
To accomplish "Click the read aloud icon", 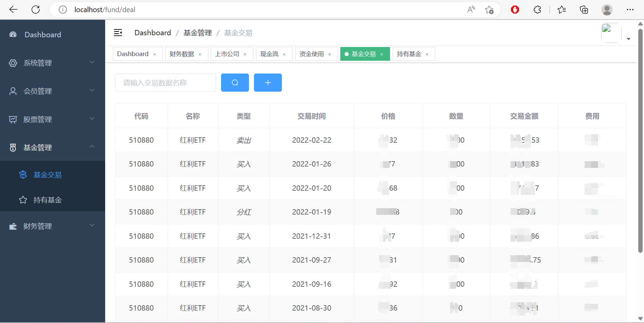I will (x=471, y=10).
